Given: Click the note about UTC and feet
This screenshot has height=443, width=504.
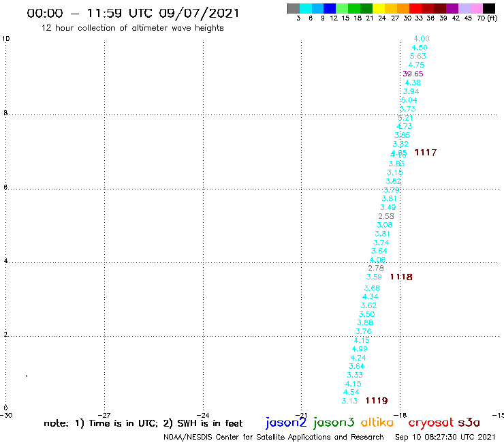Looking at the screenshot, I should (x=143, y=423).
